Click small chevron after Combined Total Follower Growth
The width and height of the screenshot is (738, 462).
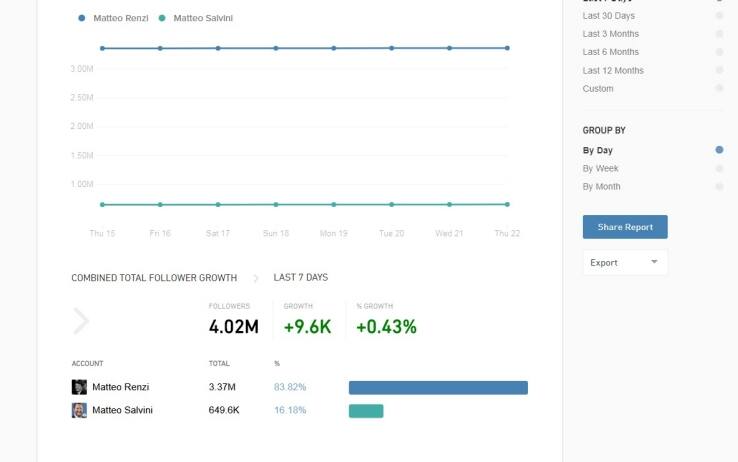[256, 279]
